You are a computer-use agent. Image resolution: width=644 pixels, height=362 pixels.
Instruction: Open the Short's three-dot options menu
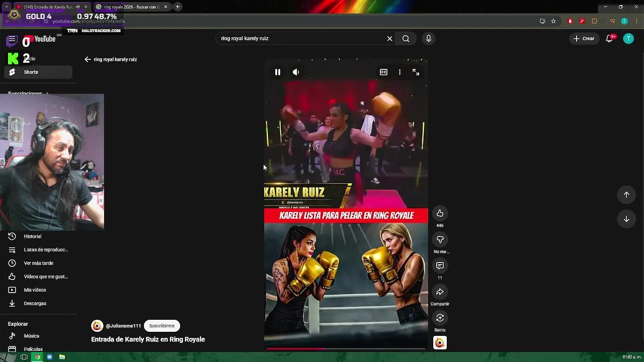[x=399, y=72]
